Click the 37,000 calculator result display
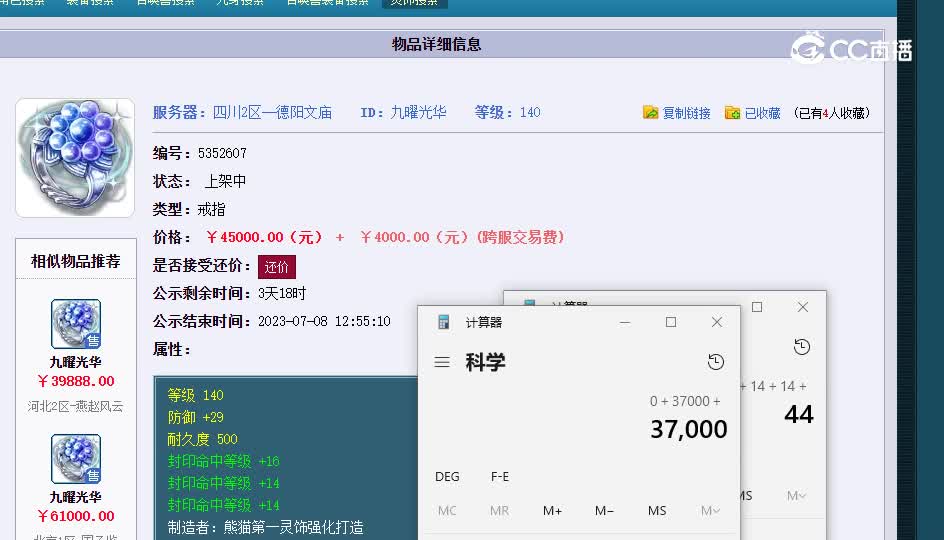The height and width of the screenshot is (540, 944). coord(689,429)
